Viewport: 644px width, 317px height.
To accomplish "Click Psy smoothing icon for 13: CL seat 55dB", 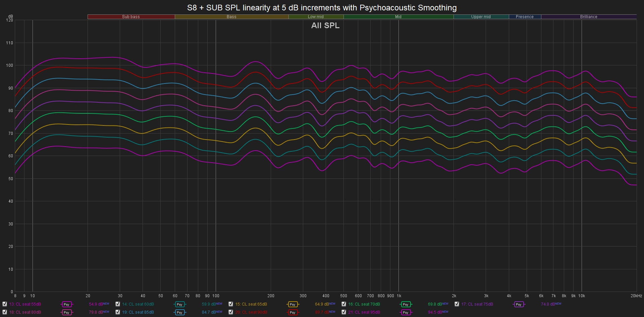I will 66,305.
